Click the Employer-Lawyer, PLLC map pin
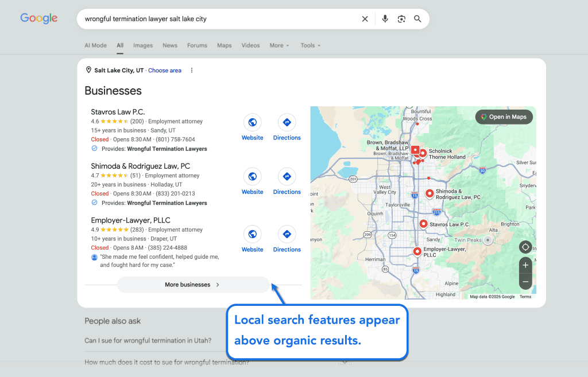Screen dimensions: 588x377 417,251
